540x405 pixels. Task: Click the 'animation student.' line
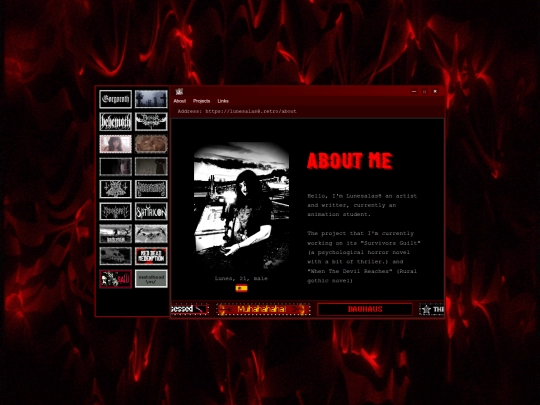coord(339,214)
